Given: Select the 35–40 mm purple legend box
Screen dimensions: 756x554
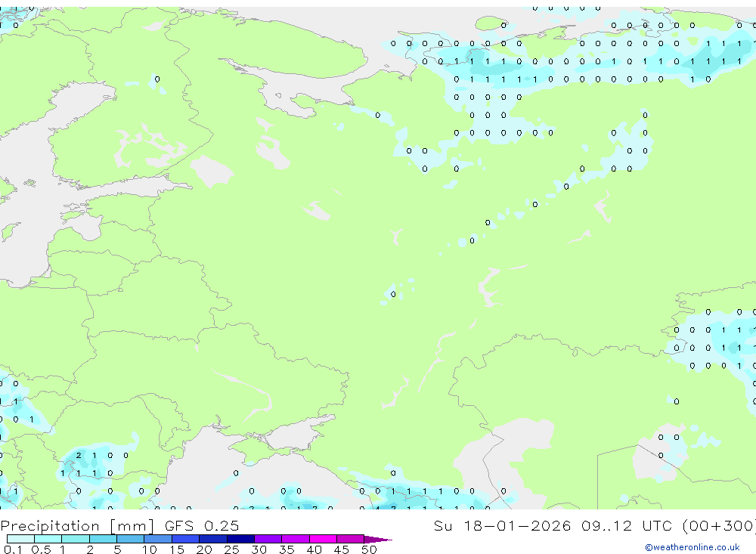Looking at the screenshot, I should (296, 539).
